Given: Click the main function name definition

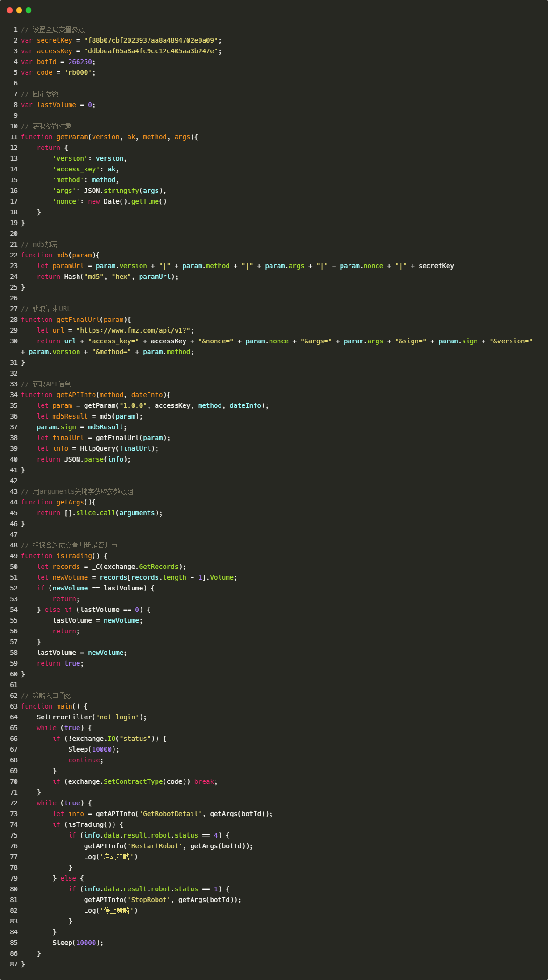Looking at the screenshot, I should pos(64,706).
